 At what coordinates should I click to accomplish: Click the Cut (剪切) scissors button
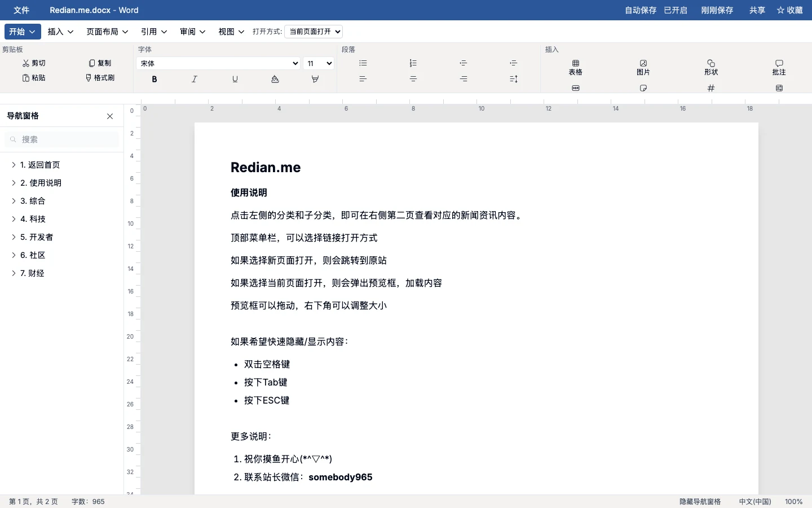click(34, 63)
